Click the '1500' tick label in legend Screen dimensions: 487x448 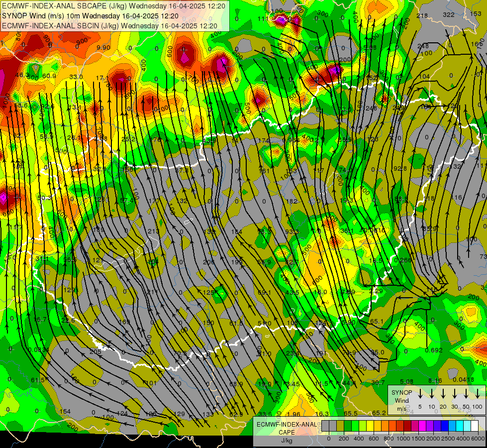418,439
